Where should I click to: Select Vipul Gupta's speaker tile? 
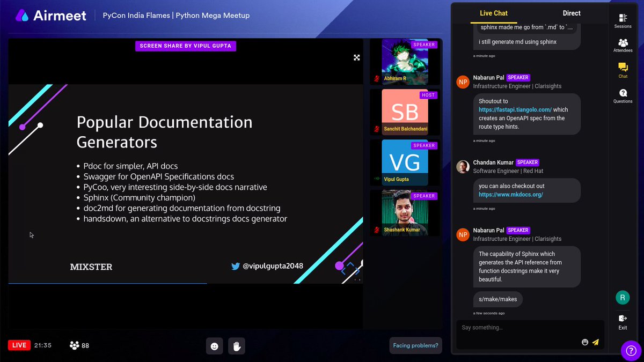pyautogui.click(x=405, y=162)
